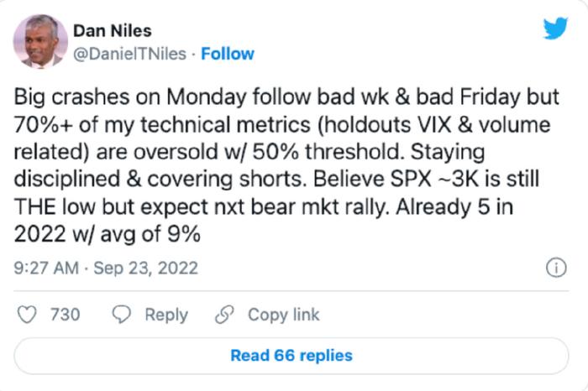Click the Twitter bird logo

tap(555, 28)
